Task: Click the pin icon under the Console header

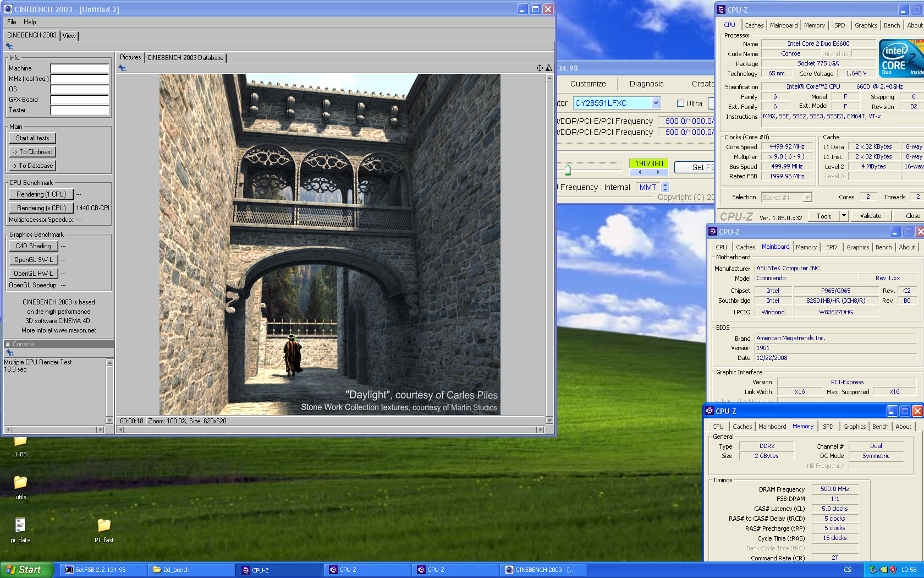Action: [x=9, y=352]
